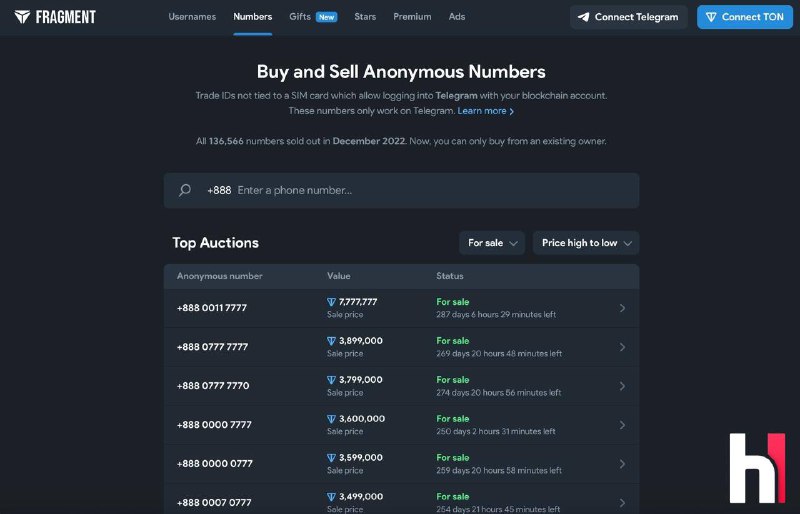Click '274 days 20 hours 56 minutes left'
Screen dimensions: 800x514
[x=498, y=393]
